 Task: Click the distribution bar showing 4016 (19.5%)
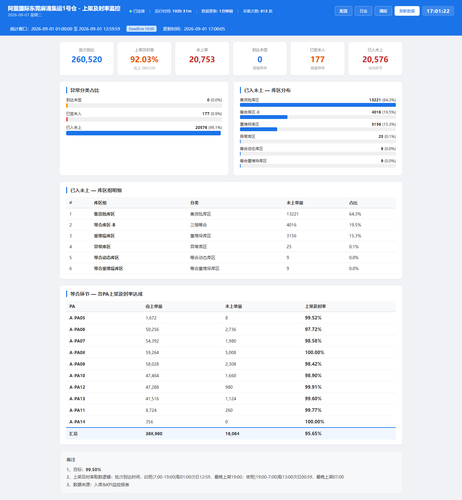[x=264, y=117]
